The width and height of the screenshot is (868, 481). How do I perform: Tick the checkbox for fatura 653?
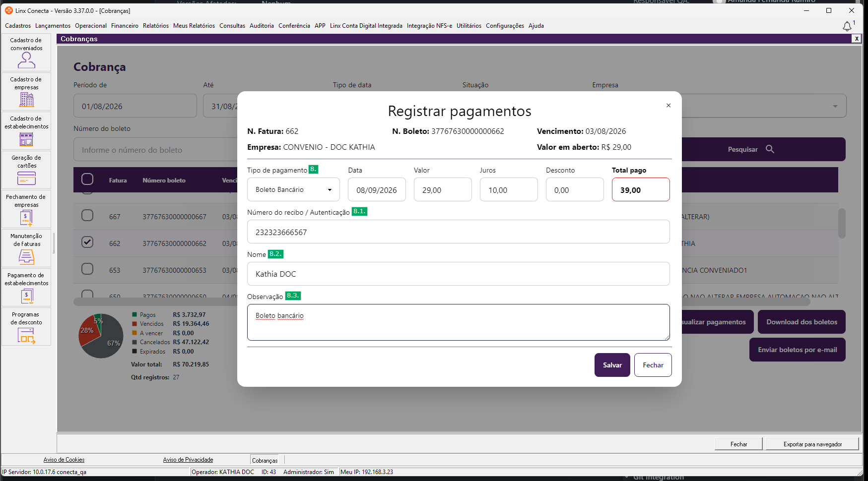[87, 269]
